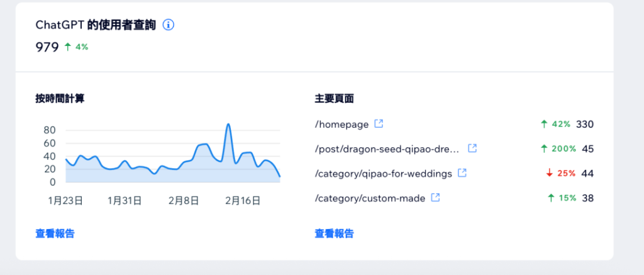The height and width of the screenshot is (275, 644).
Task: Open the /category/custom-made page entry
Action: click(370, 198)
